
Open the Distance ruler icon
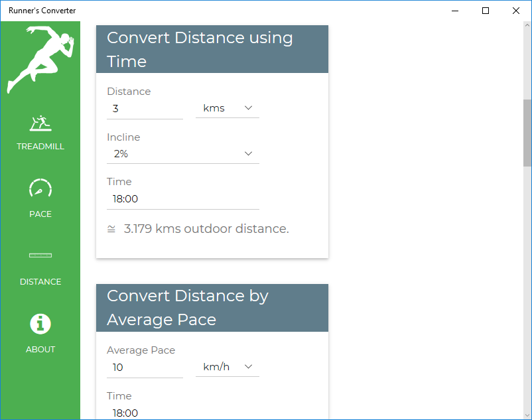[40, 255]
